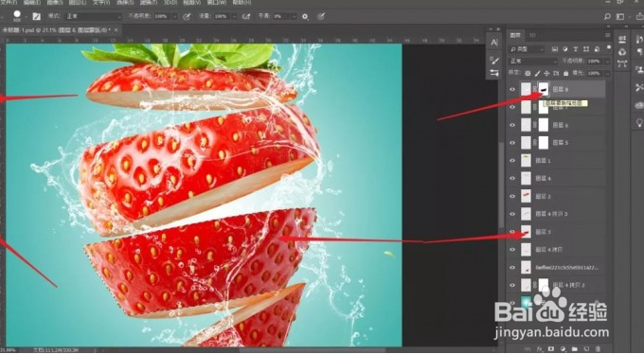Enable pressure for opacity icon
Viewport: 644px width, 354px height.
[x=187, y=16]
